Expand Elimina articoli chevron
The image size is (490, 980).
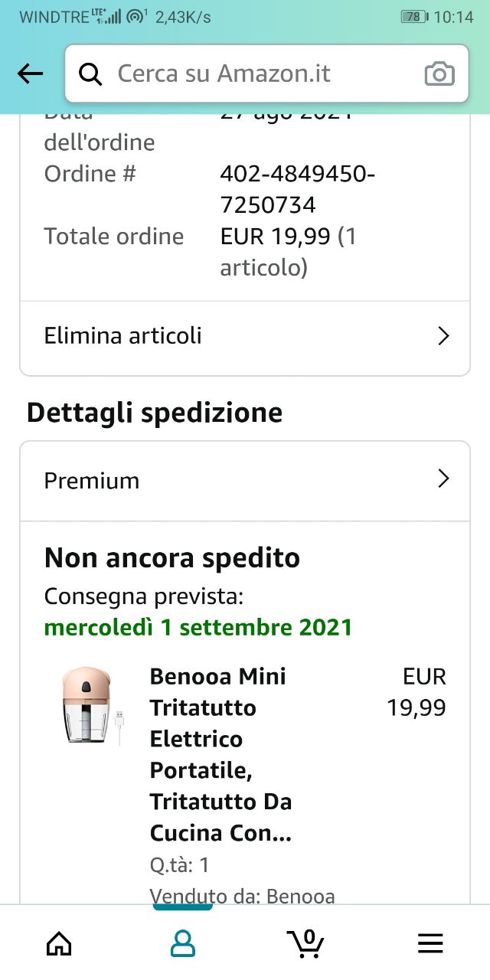(x=443, y=336)
